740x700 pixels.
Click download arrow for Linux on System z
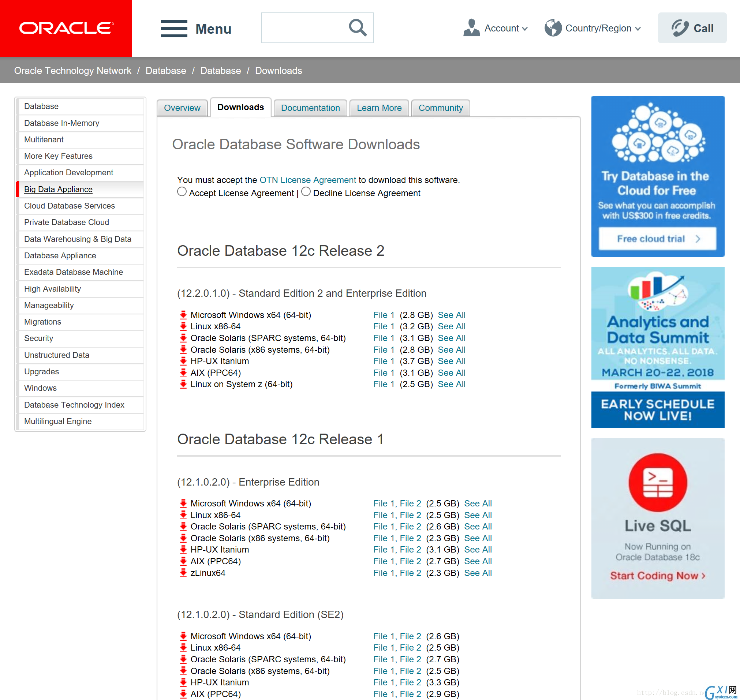click(183, 384)
